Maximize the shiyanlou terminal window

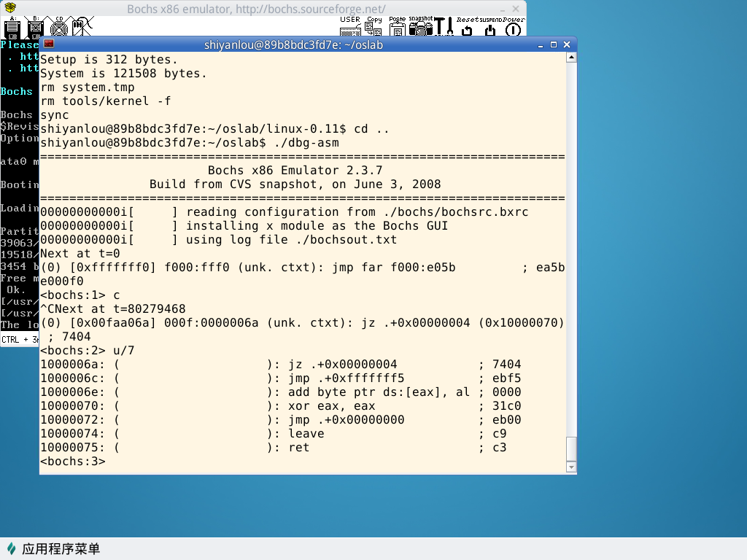(554, 44)
